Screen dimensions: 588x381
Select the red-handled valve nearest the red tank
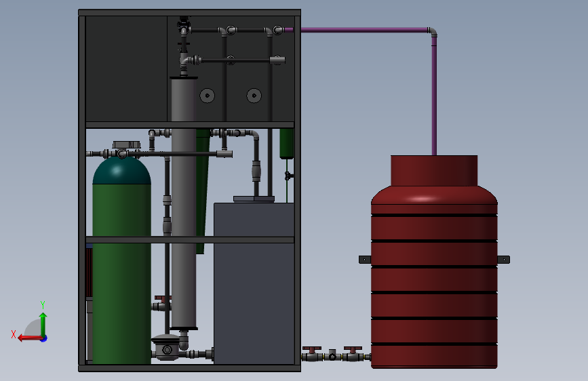(353, 354)
